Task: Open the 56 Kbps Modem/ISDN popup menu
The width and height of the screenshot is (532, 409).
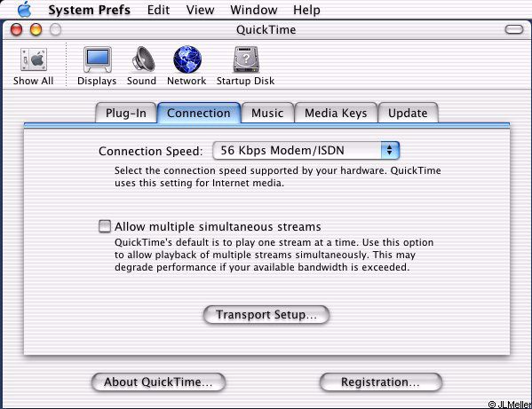Action: pos(306,150)
